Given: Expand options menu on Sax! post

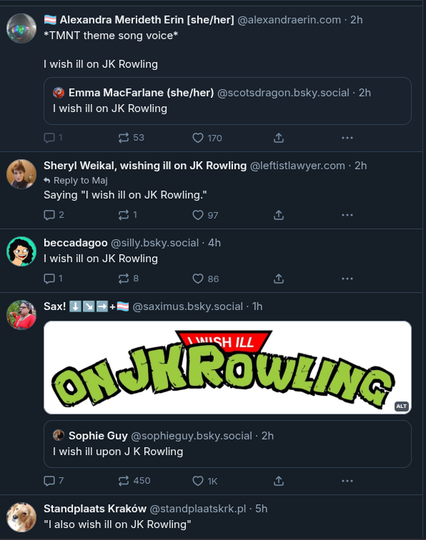Looking at the screenshot, I should tap(347, 481).
